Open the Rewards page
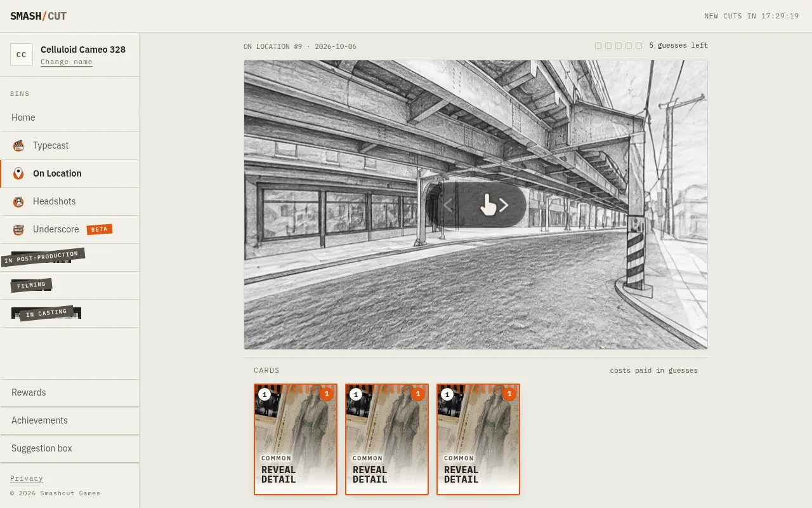Viewport: 812px width, 508px height. (x=70, y=392)
